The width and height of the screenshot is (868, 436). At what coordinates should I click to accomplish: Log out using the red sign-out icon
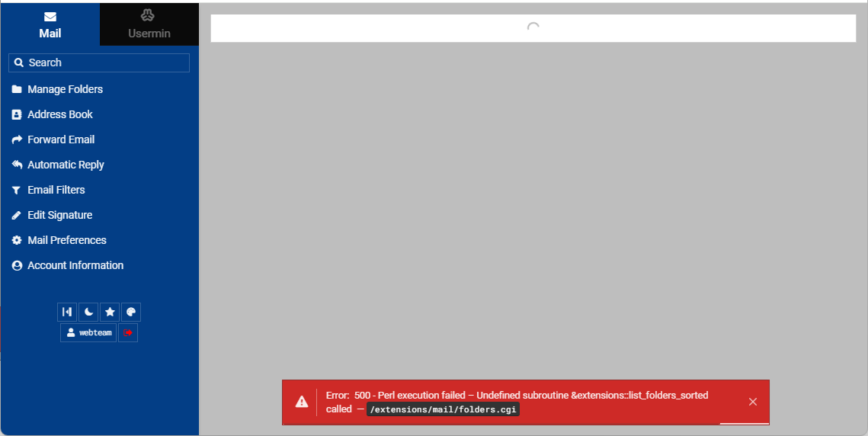128,333
